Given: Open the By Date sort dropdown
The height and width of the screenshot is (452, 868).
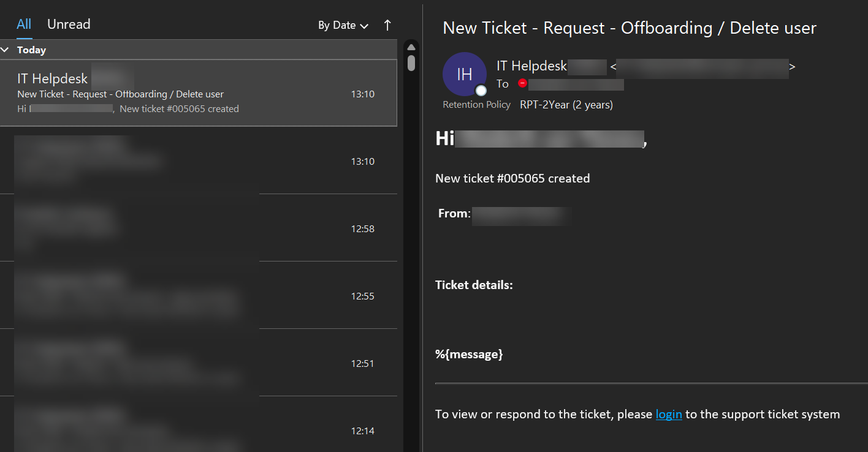Looking at the screenshot, I should pyautogui.click(x=343, y=25).
